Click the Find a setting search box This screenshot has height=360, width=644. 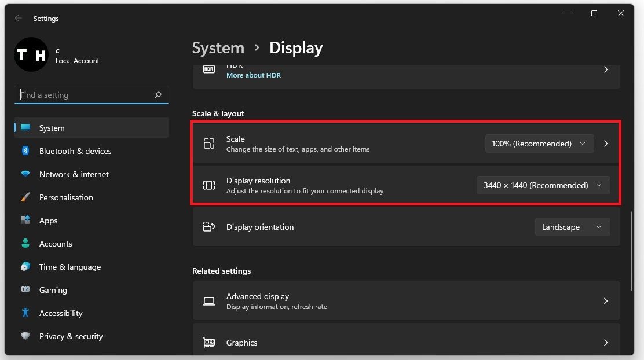point(86,95)
